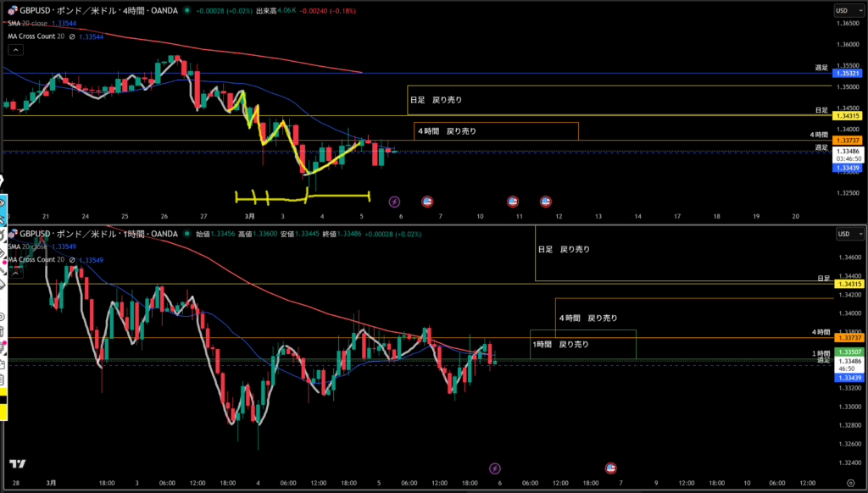The width and height of the screenshot is (868, 493).
Task: Click GBPUSD flag symbol icon on 4-hour chart
Action: [x=10, y=11]
